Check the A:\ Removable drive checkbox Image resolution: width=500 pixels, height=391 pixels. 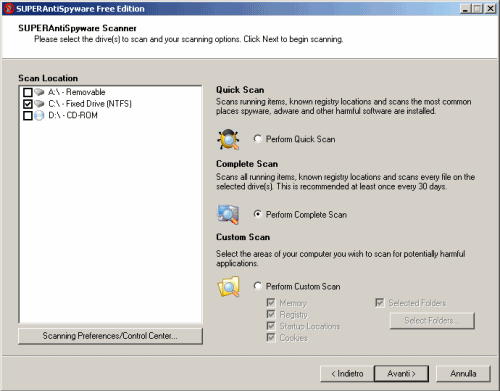28,92
